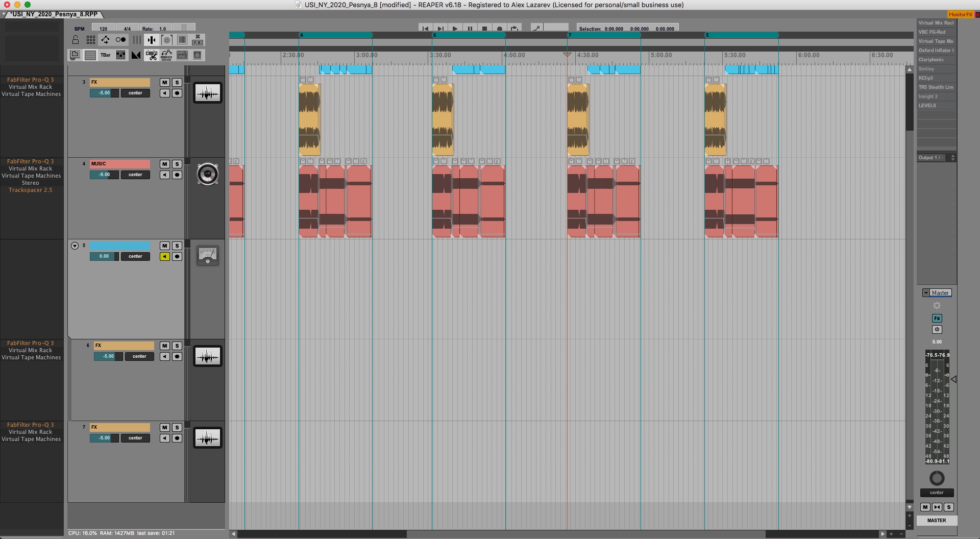Open Oxford Inflator in Monitor FX list

[x=936, y=51]
